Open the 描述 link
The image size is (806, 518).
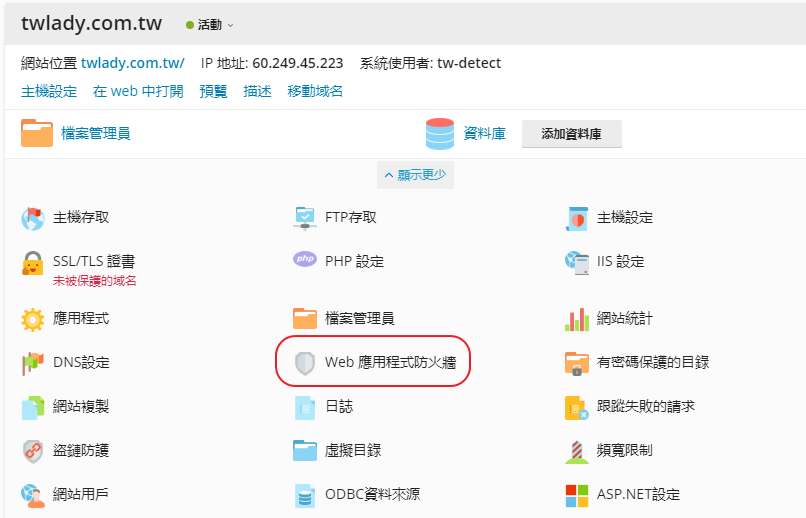point(257,91)
